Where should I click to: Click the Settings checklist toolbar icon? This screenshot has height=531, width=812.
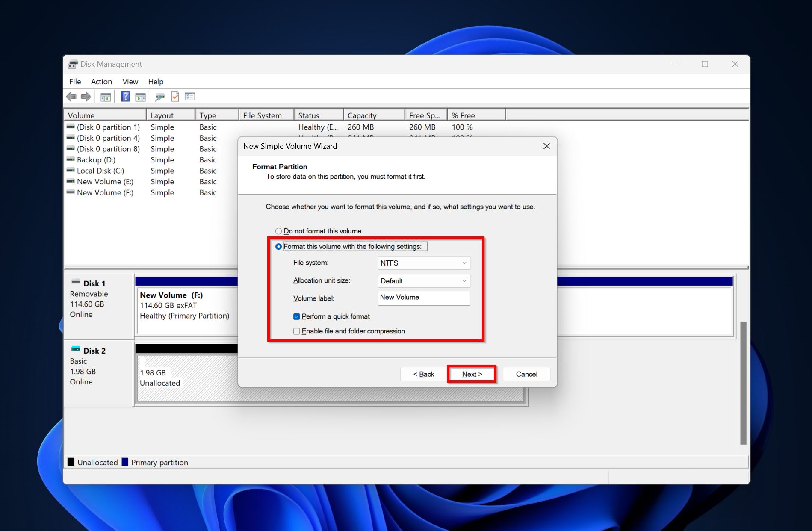190,97
